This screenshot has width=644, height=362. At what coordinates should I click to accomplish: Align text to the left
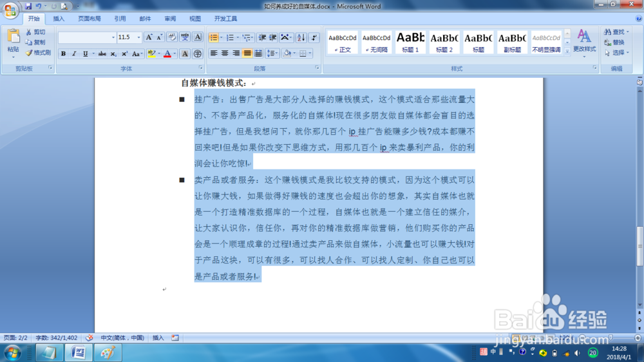point(214,53)
